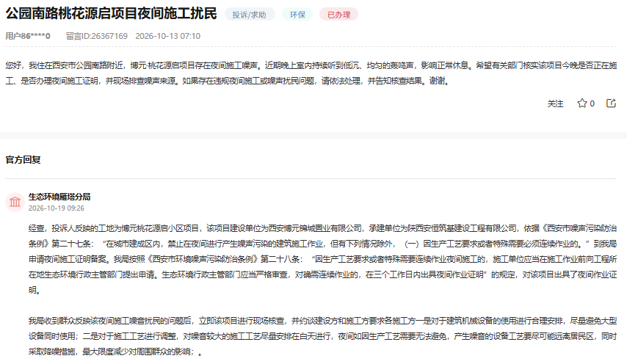Click the 已办理 status tag

[338, 15]
